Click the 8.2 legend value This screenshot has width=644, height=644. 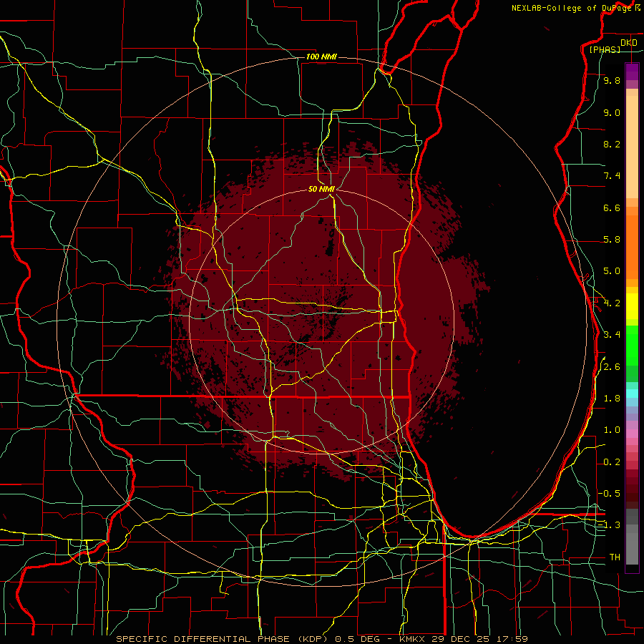click(612, 144)
